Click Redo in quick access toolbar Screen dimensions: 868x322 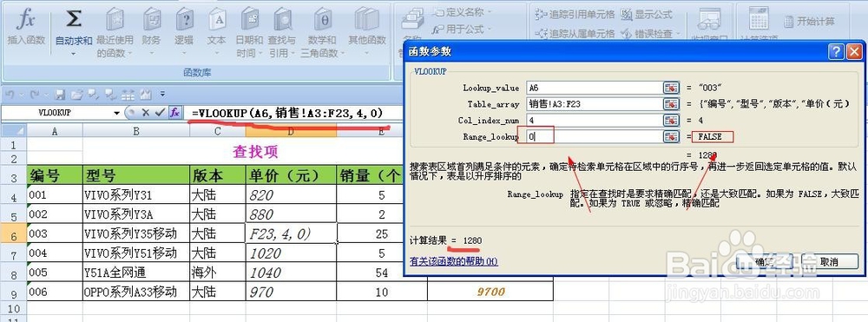(35, 94)
